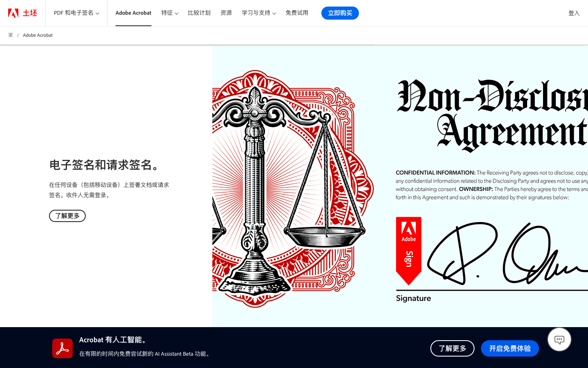Viewport: 588px width, 368px height.
Task: Click the 家 breadcrumb link
Action: point(11,35)
